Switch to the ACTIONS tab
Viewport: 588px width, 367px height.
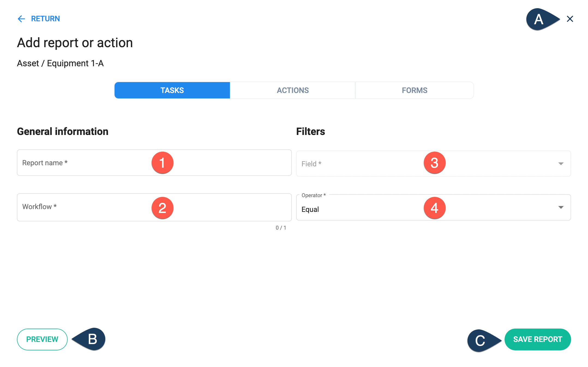[293, 90]
